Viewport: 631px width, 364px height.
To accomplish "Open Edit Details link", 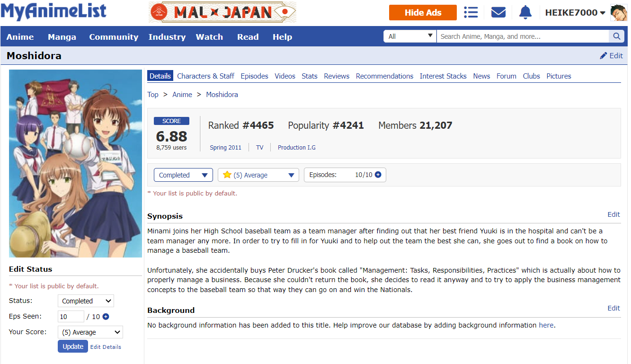I will (106, 347).
